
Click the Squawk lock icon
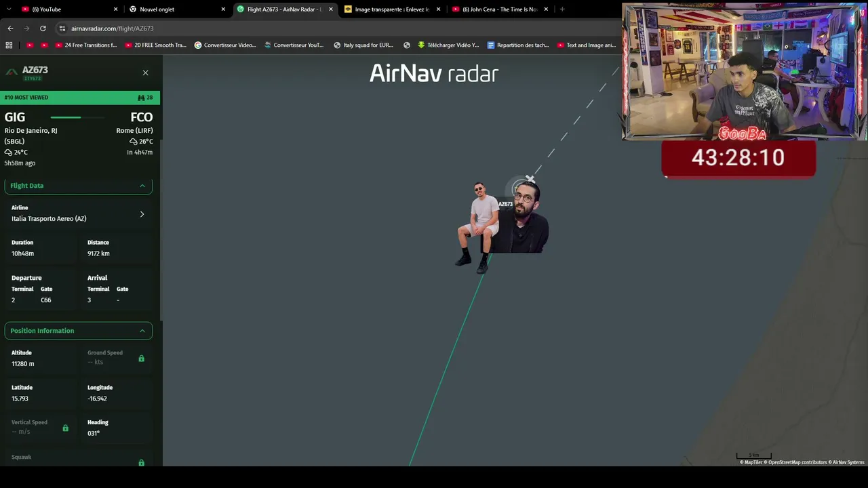point(141,463)
